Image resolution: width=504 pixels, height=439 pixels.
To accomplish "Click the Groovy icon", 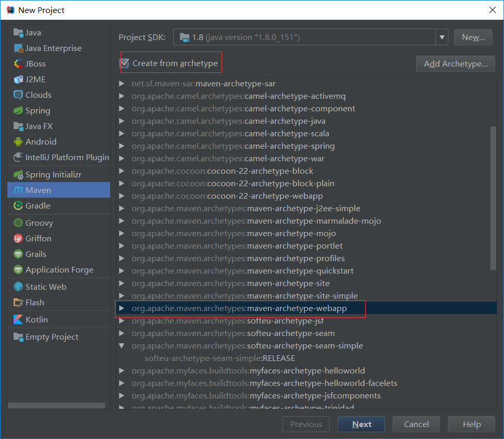I will click(18, 223).
